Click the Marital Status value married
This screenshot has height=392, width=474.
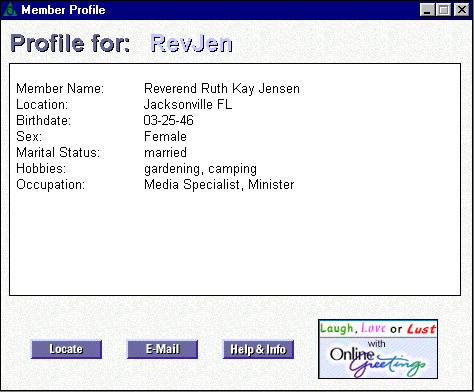(165, 153)
